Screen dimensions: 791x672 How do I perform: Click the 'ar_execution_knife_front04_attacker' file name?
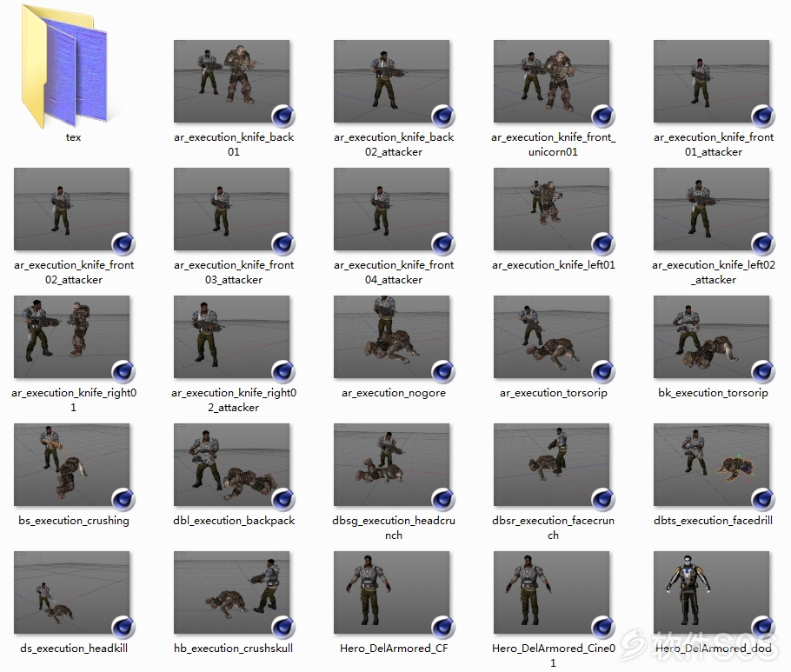pos(394,272)
